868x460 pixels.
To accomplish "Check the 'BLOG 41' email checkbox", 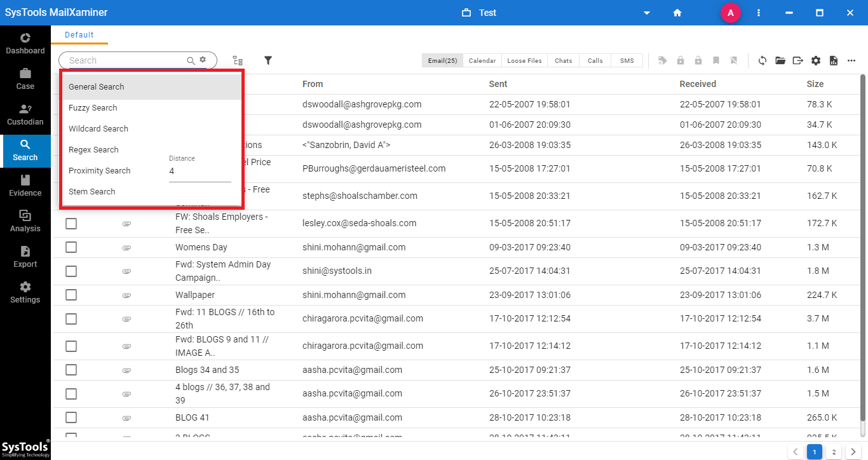I will point(71,417).
